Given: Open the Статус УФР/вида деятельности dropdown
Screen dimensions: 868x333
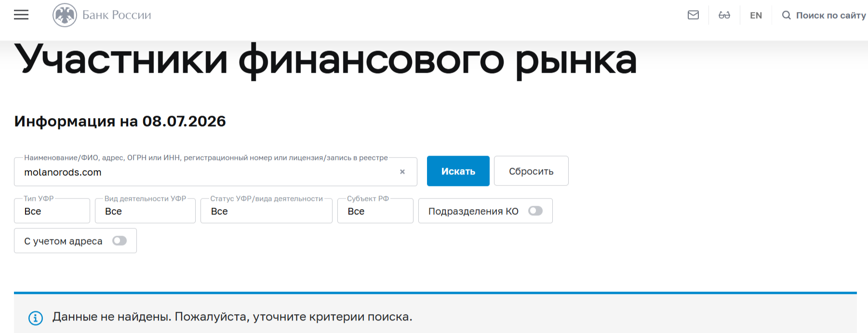Looking at the screenshot, I should pyautogui.click(x=267, y=211).
